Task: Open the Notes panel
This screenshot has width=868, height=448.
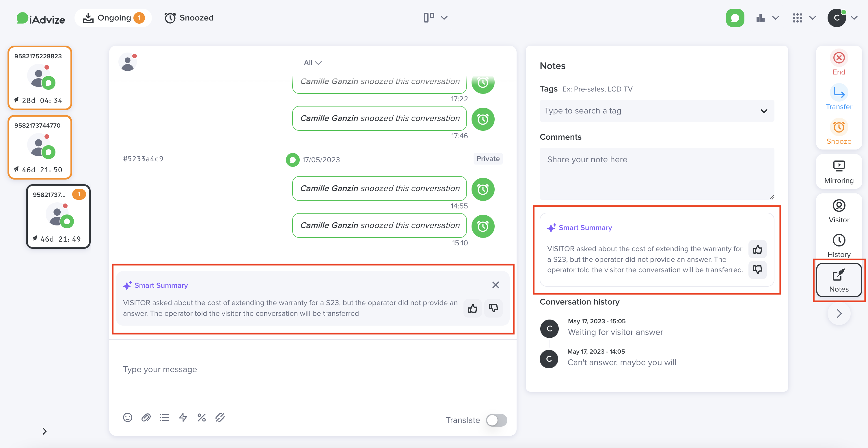Action: coord(839,281)
